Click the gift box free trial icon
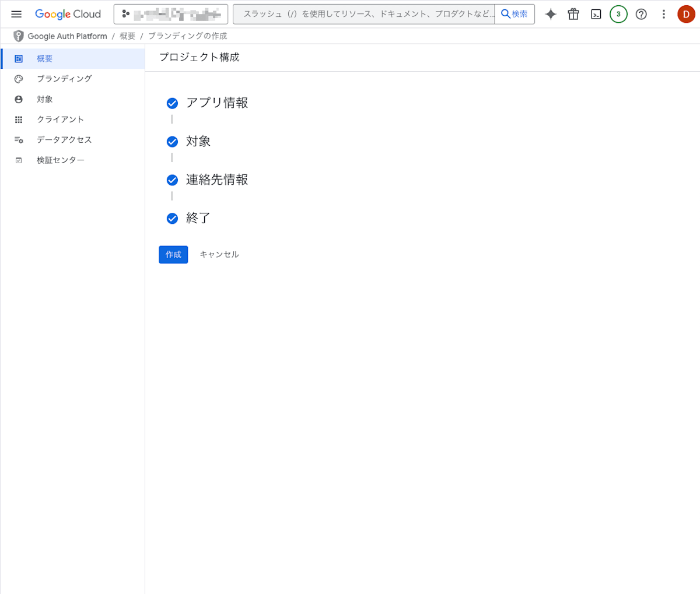Image resolution: width=700 pixels, height=594 pixels. coord(573,14)
